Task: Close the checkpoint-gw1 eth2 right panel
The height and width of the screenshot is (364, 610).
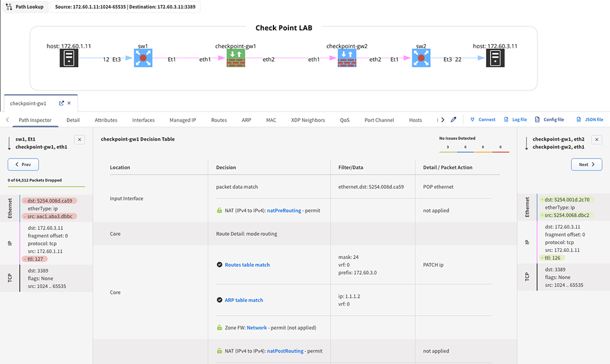Action: (597, 139)
